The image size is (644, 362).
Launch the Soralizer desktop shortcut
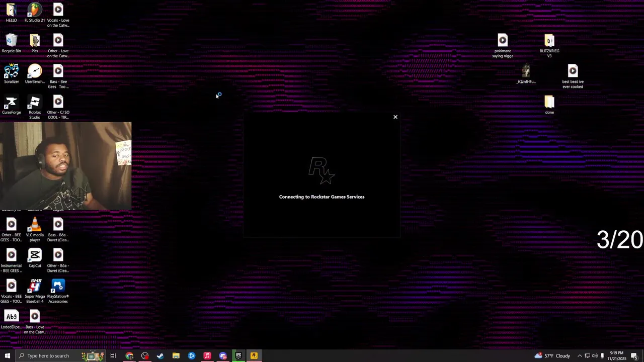click(11, 74)
